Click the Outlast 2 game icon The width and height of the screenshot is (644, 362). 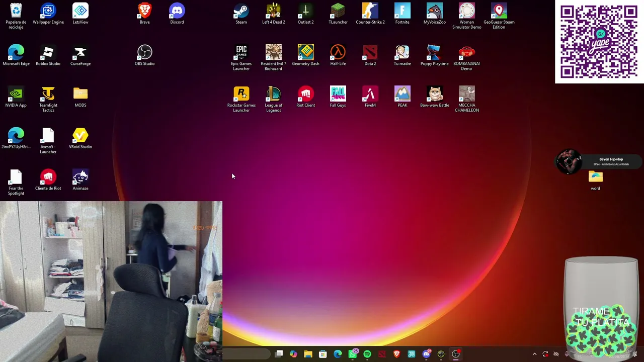[306, 14]
